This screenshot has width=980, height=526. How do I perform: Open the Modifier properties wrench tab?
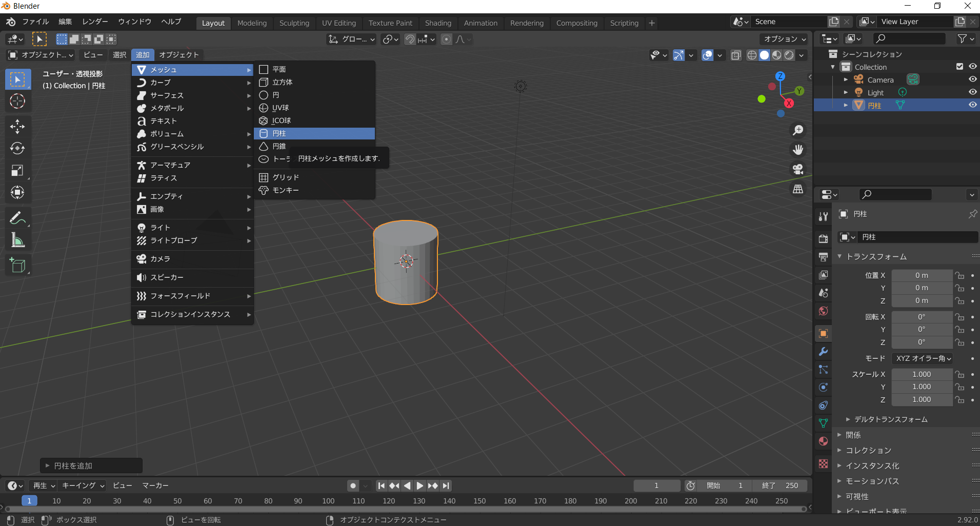(823, 351)
